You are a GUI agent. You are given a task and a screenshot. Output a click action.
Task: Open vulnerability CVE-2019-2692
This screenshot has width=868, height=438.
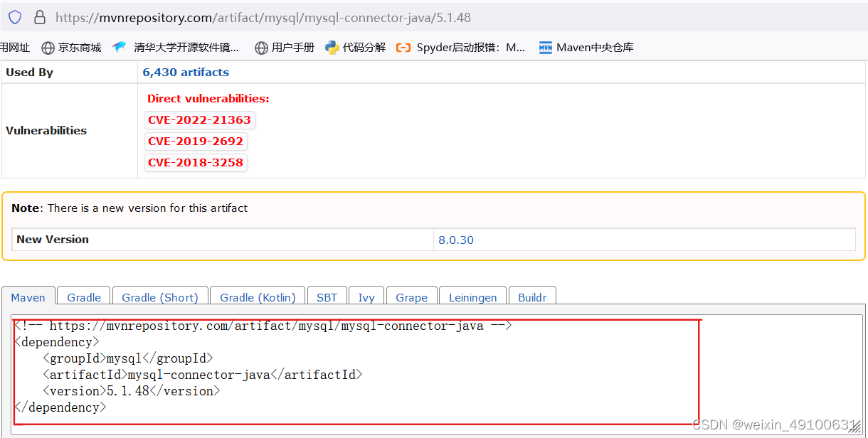coord(196,141)
